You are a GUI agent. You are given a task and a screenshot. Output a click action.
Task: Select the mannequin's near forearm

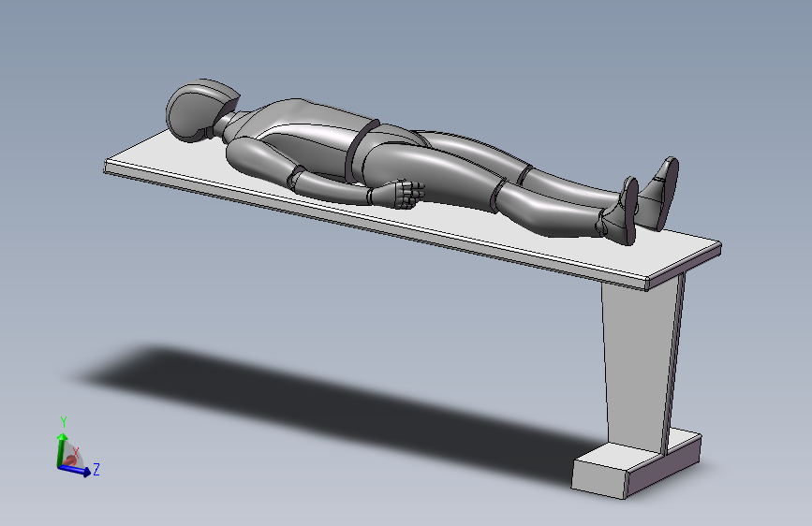coord(332,186)
